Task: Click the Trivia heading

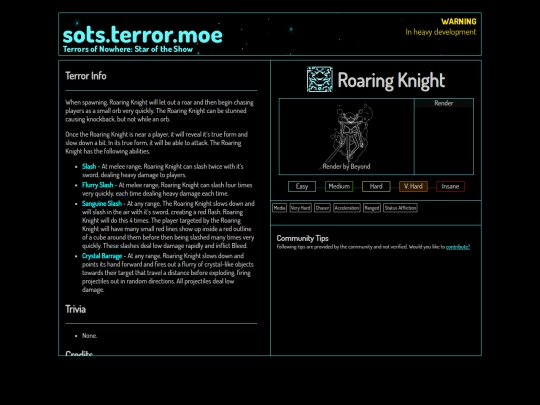Action: 75,309
